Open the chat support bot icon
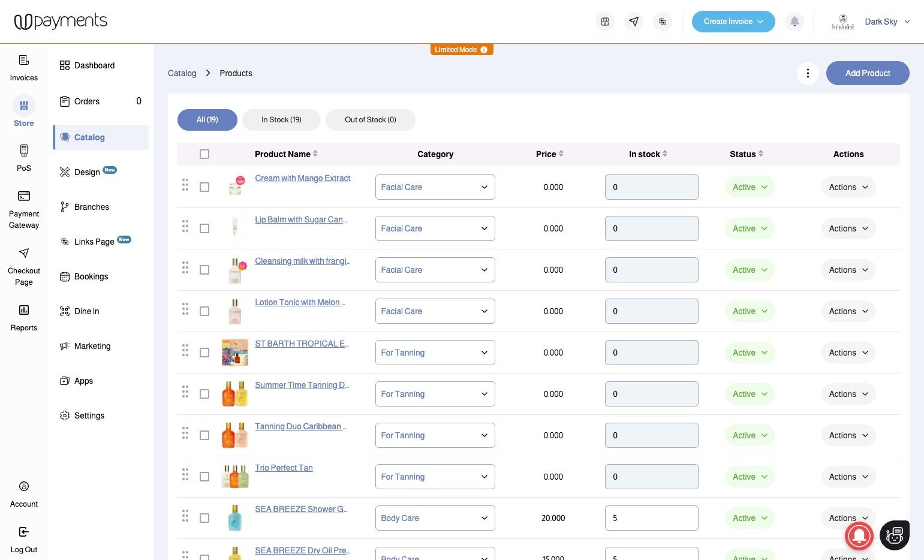This screenshot has width=924, height=560. click(x=895, y=535)
